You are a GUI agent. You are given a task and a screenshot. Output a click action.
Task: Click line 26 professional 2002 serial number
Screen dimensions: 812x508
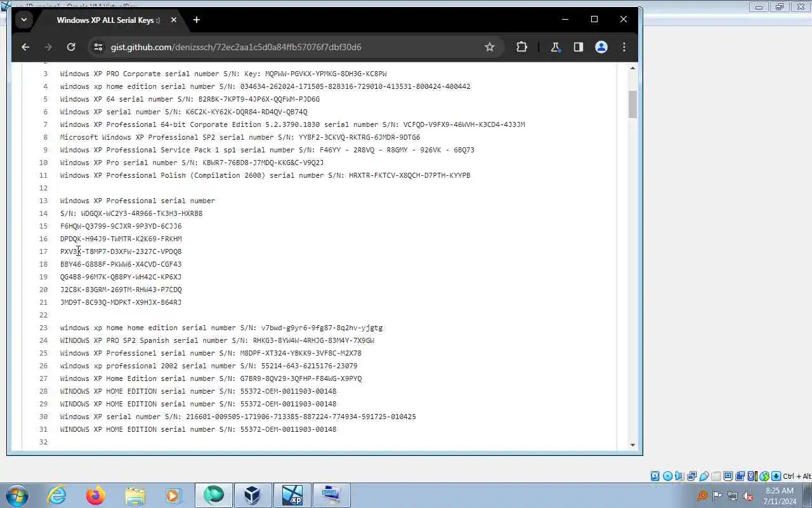click(209, 366)
